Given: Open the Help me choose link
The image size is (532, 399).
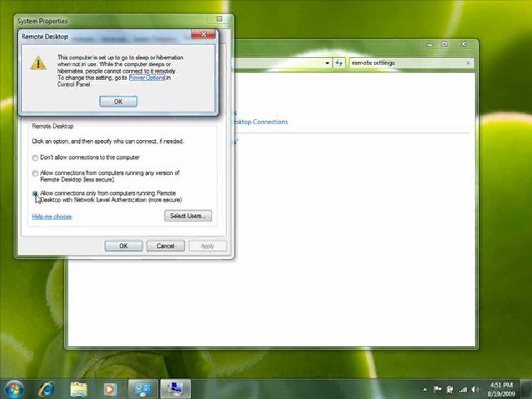Looking at the screenshot, I should [x=52, y=217].
